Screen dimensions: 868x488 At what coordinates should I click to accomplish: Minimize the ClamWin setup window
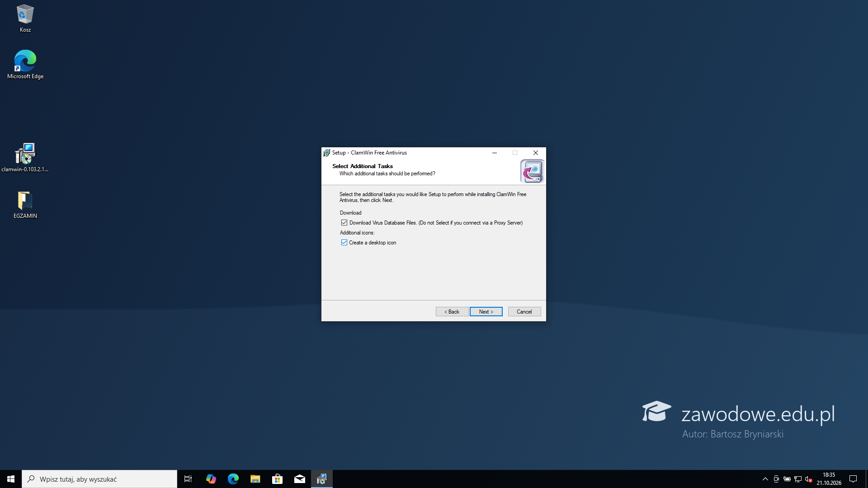click(495, 153)
